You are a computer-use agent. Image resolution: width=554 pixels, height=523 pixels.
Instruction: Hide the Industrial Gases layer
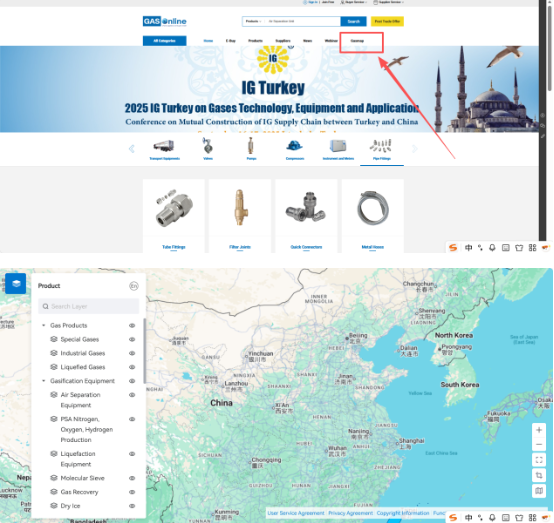[132, 353]
